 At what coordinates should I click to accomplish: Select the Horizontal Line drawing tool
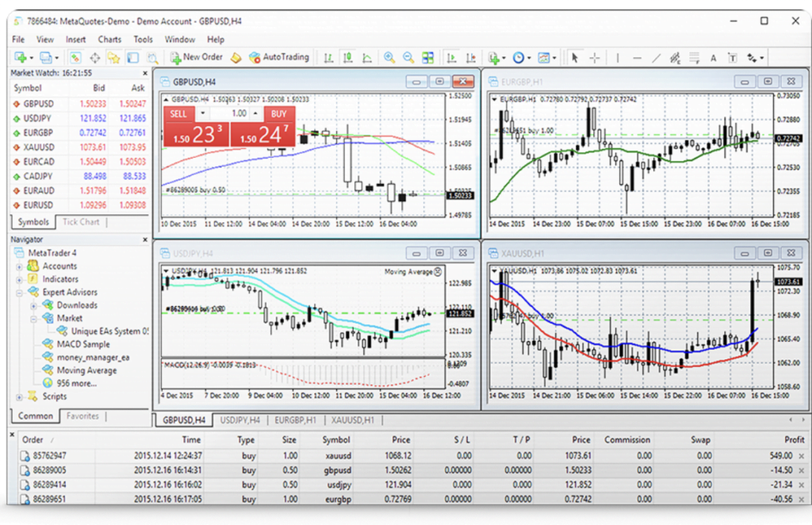pyautogui.click(x=637, y=58)
